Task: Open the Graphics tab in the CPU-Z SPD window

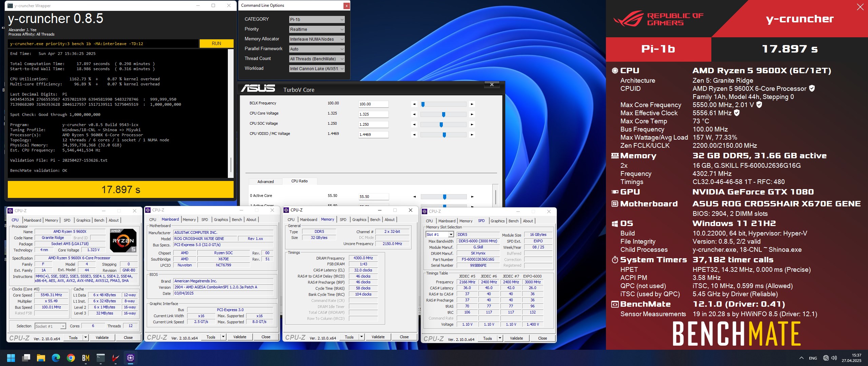Action: pos(497,221)
